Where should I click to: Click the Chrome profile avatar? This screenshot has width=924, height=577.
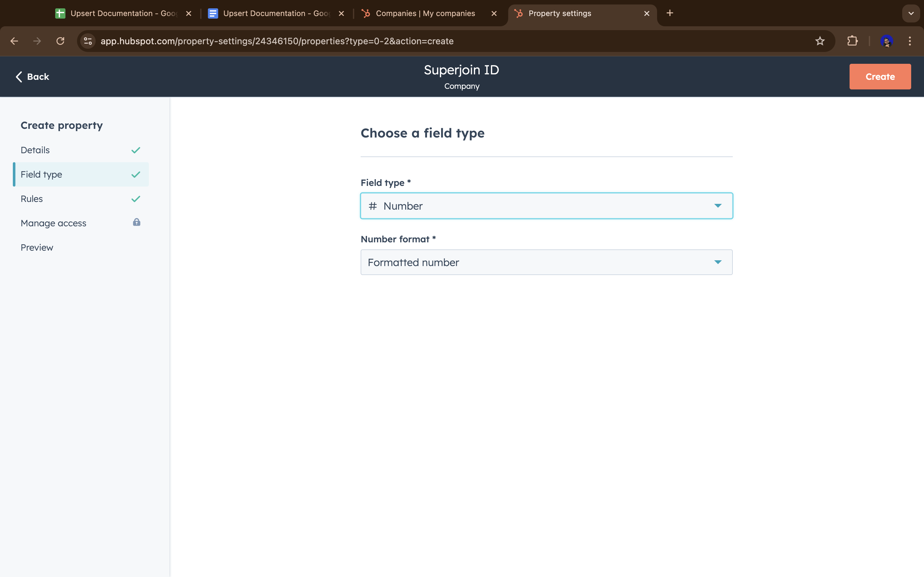(886, 41)
